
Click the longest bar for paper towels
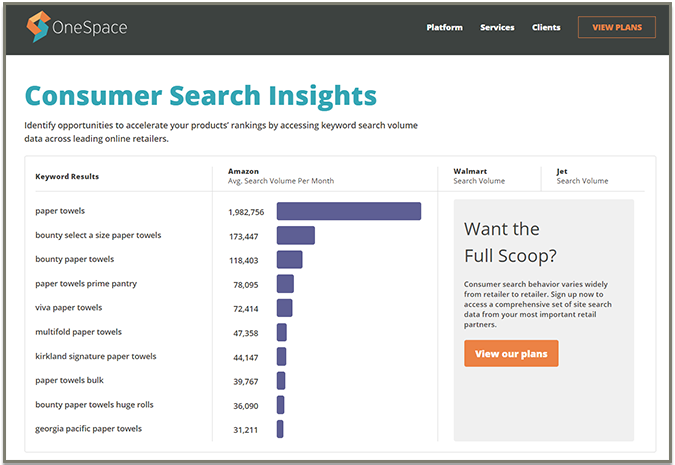tap(348, 211)
